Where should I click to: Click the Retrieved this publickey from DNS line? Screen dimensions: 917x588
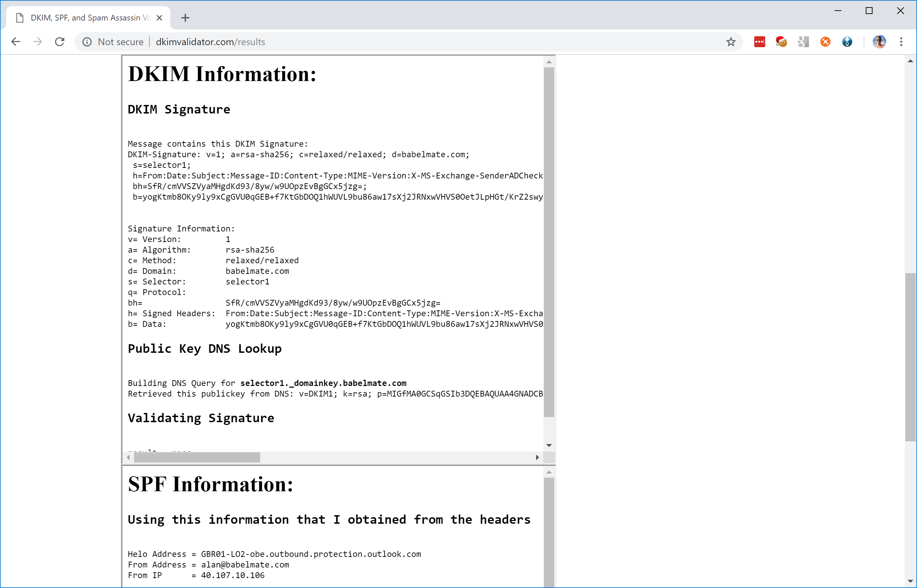[335, 394]
